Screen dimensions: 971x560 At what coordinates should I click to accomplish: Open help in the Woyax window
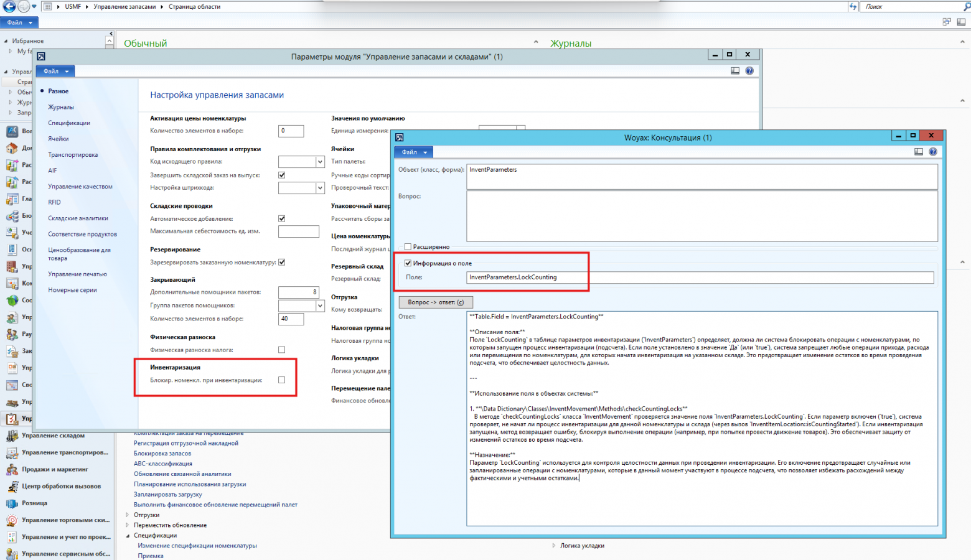pos(933,152)
